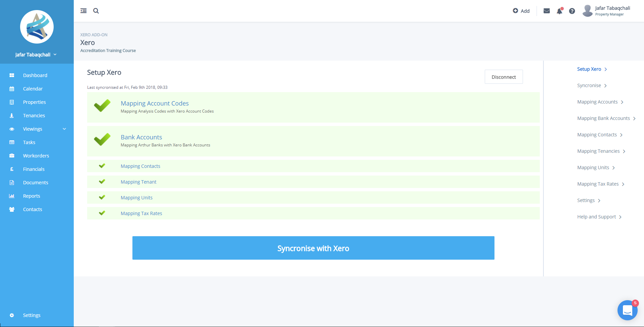Select Mapping Contacts in right navigation
Viewport: 644px width, 327px height.
click(x=597, y=135)
